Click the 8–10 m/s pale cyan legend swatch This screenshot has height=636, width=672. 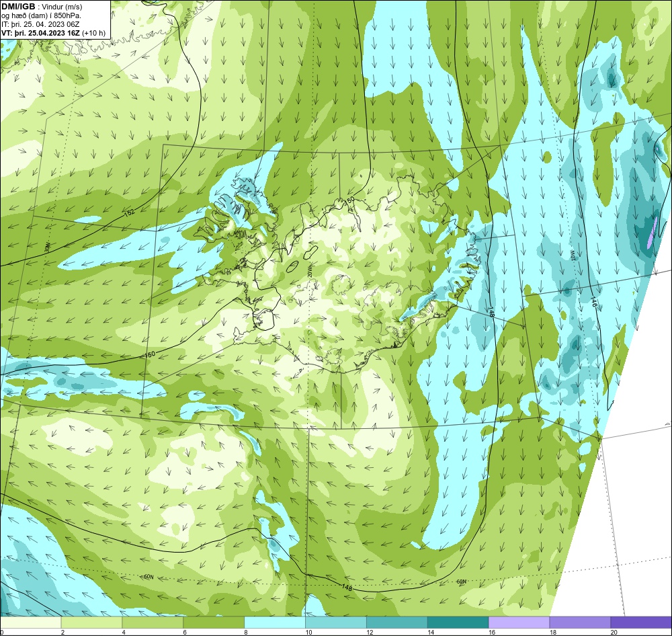tap(275, 622)
